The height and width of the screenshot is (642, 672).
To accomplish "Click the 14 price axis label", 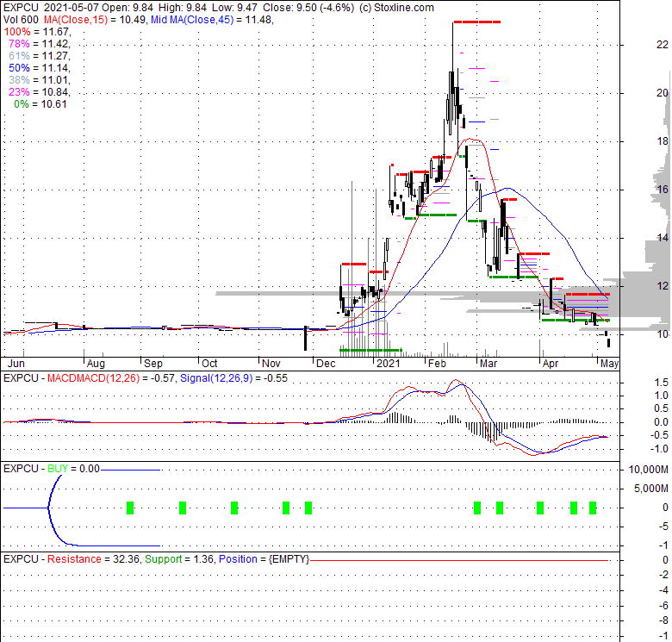I will tap(663, 238).
